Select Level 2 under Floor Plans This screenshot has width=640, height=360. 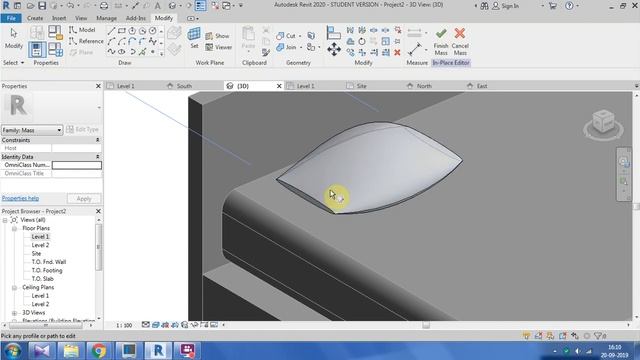(40, 245)
